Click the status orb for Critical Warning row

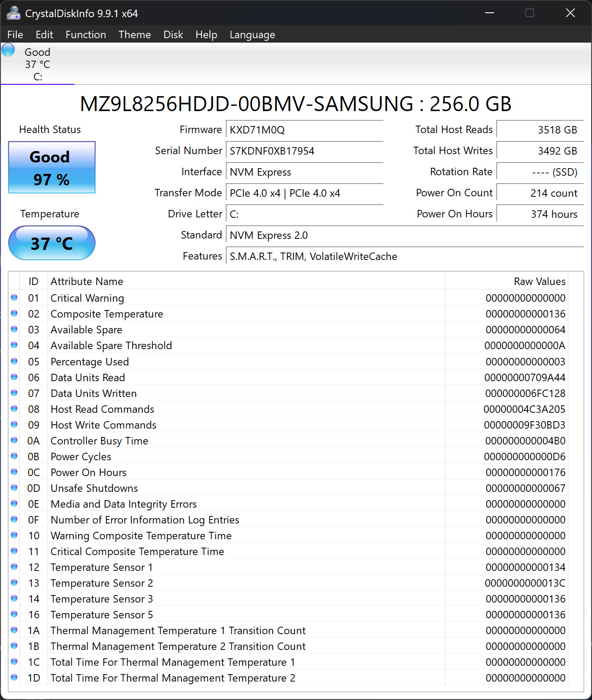coord(14,298)
